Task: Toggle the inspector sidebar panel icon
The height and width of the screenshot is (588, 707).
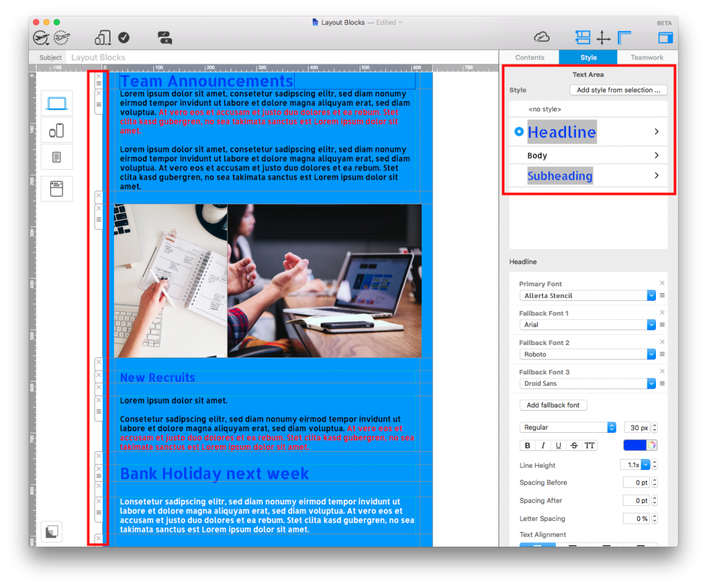Action: pyautogui.click(x=666, y=38)
